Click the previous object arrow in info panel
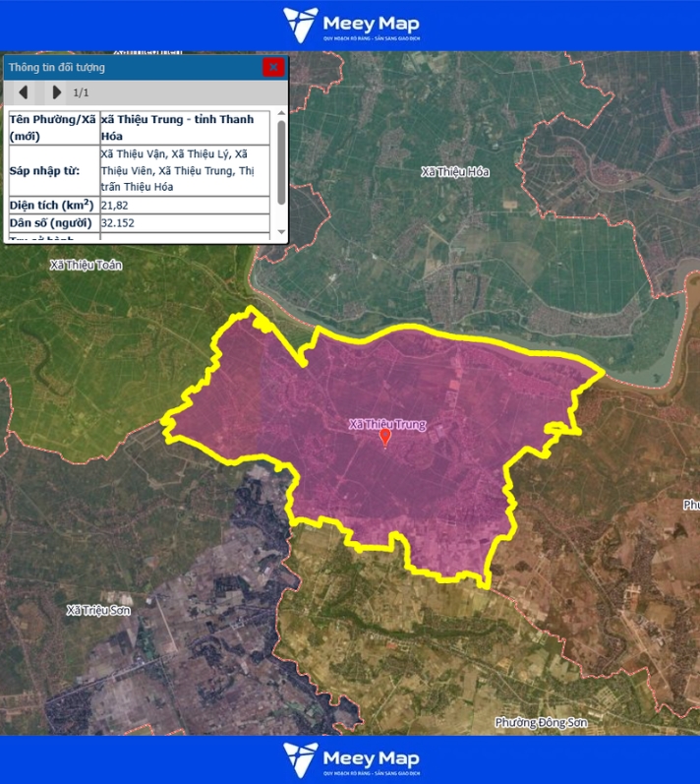This screenshot has height=784, width=700. pyautogui.click(x=23, y=92)
